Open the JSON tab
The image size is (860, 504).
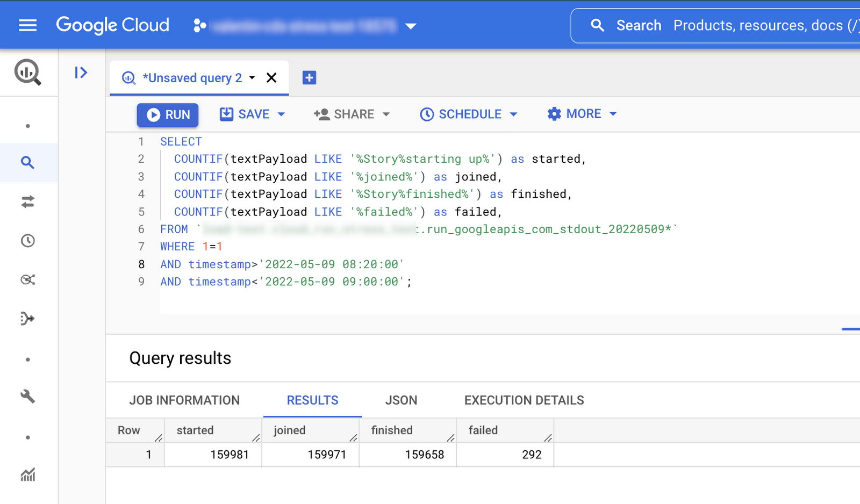[x=401, y=400]
